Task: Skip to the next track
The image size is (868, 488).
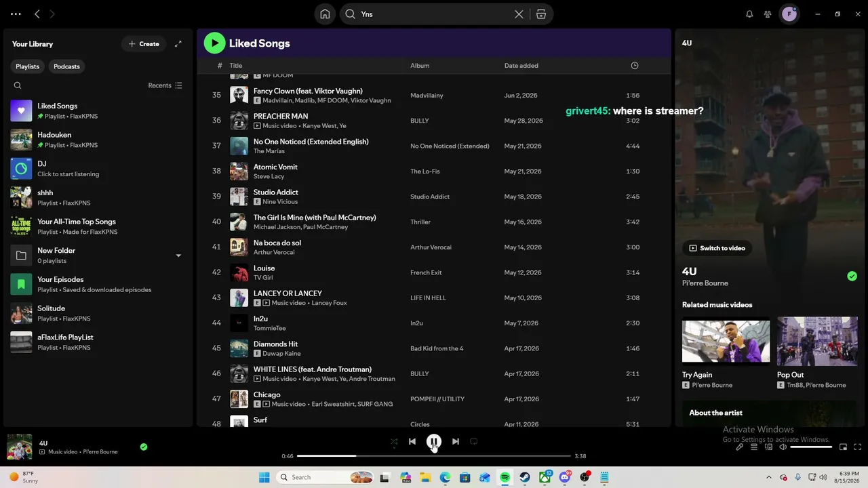Action: 456,441
